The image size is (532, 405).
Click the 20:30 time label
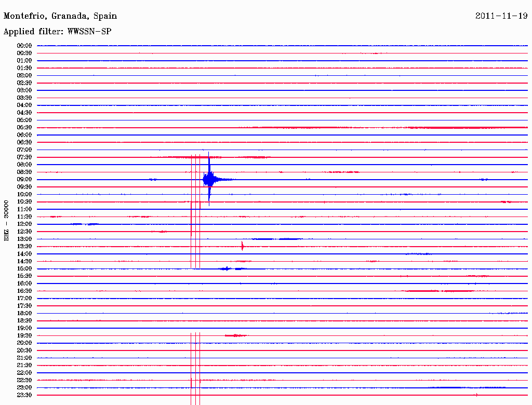[x=24, y=350]
